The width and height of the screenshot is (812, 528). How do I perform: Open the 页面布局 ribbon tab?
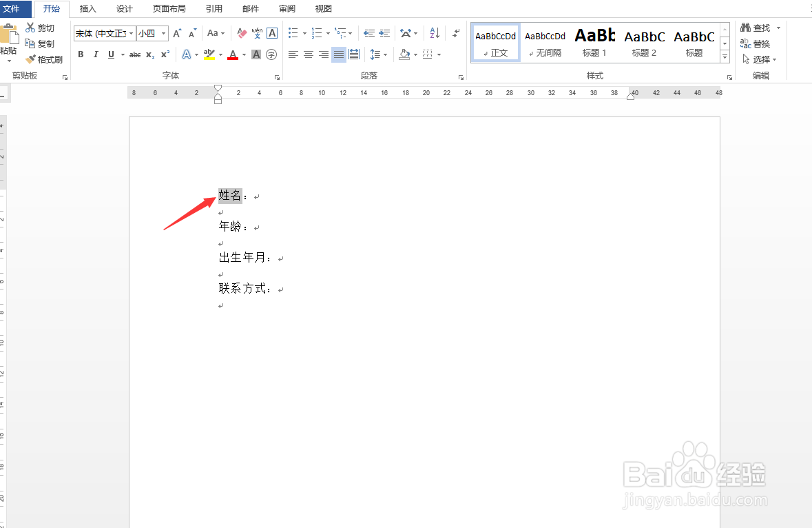point(169,9)
